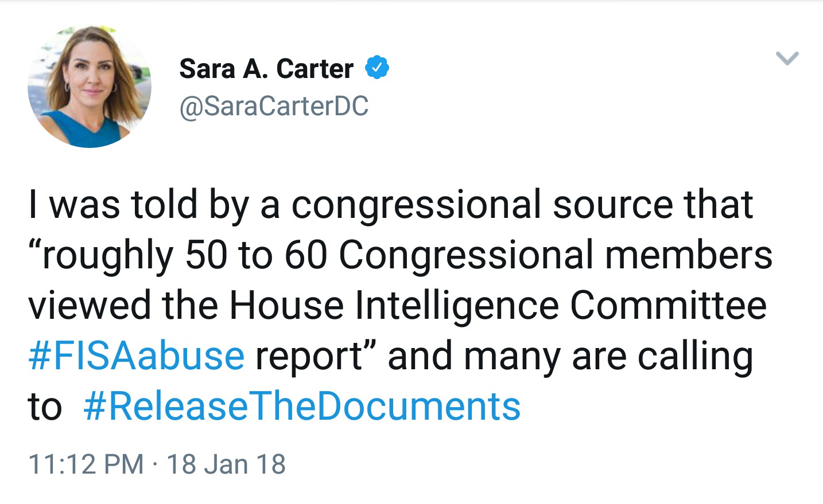The height and width of the screenshot is (504, 823).
Task: Click the word 'report' after the hashtag
Action: point(309,357)
